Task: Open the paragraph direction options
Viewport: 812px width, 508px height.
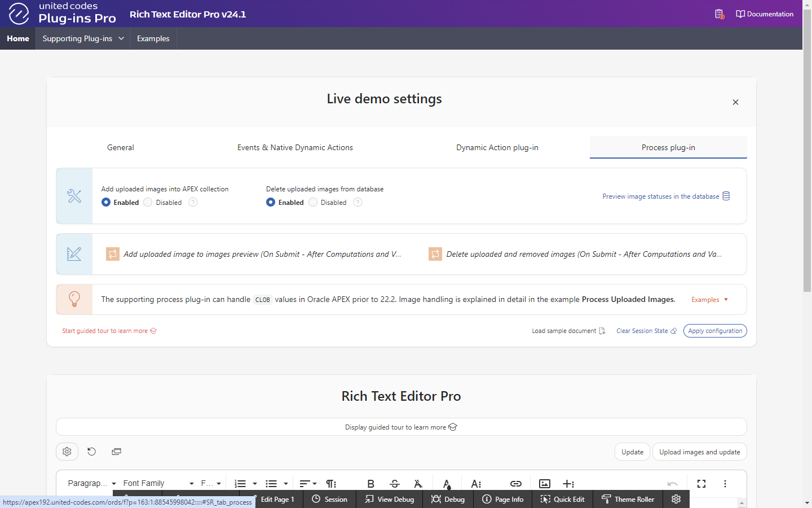Action: (x=332, y=484)
